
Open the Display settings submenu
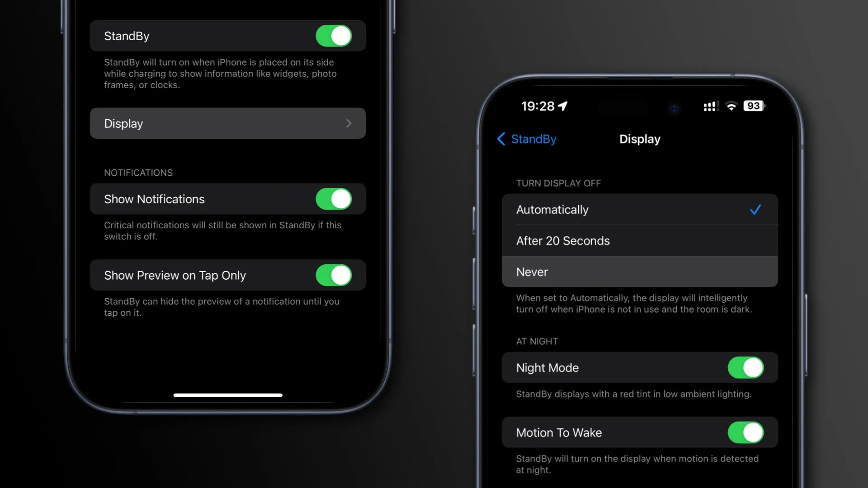tap(228, 123)
